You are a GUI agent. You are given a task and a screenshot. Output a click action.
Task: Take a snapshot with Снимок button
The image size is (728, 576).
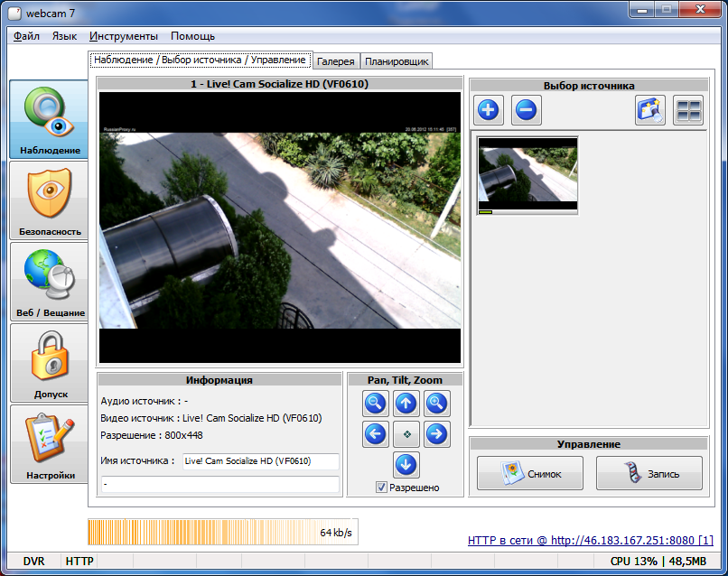tap(530, 473)
